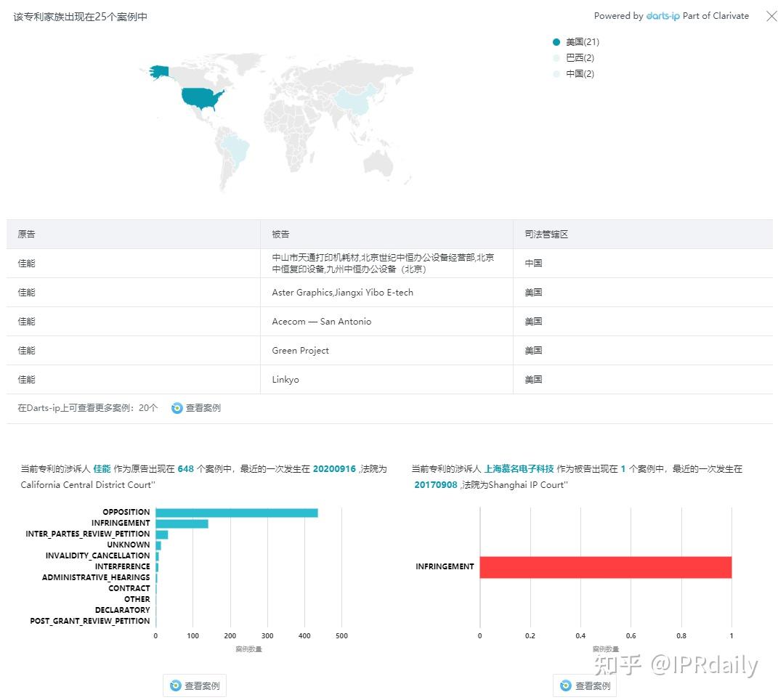
Task: Select the 中国(2) legend dot
Action: [x=556, y=74]
